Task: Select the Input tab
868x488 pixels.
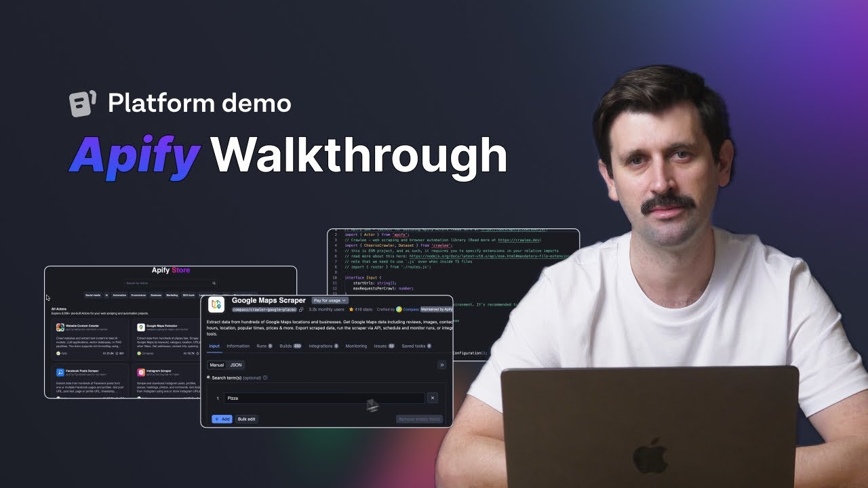Action: (214, 346)
